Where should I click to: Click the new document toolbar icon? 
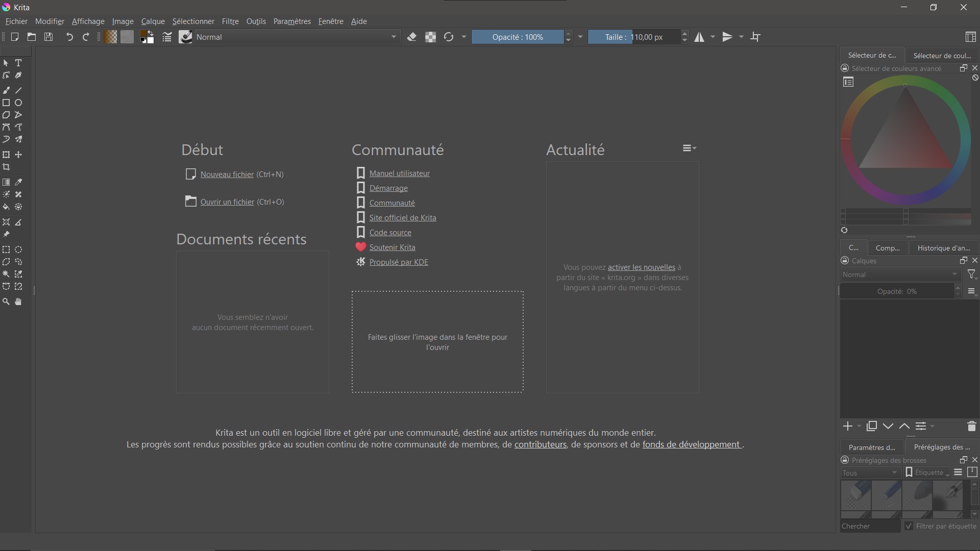(14, 37)
